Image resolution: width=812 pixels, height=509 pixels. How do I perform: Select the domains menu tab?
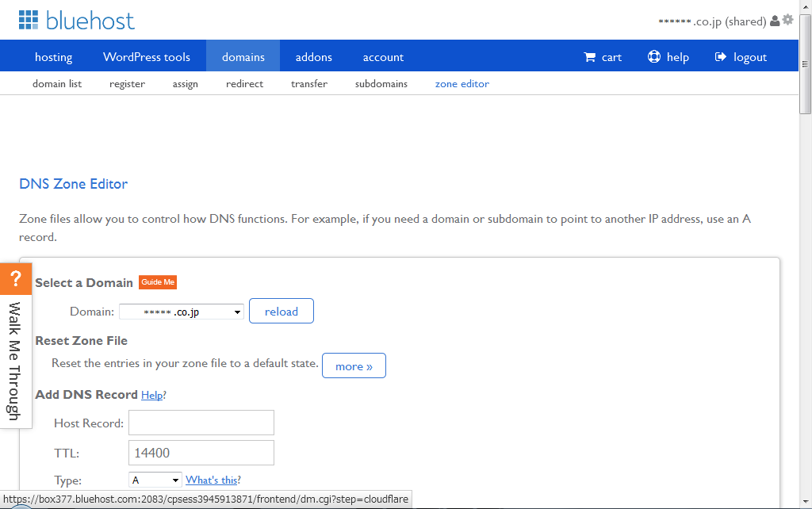[243, 56]
